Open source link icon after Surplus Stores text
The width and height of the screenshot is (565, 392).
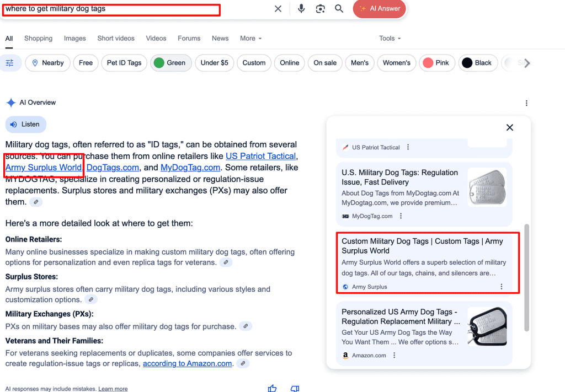(91, 299)
